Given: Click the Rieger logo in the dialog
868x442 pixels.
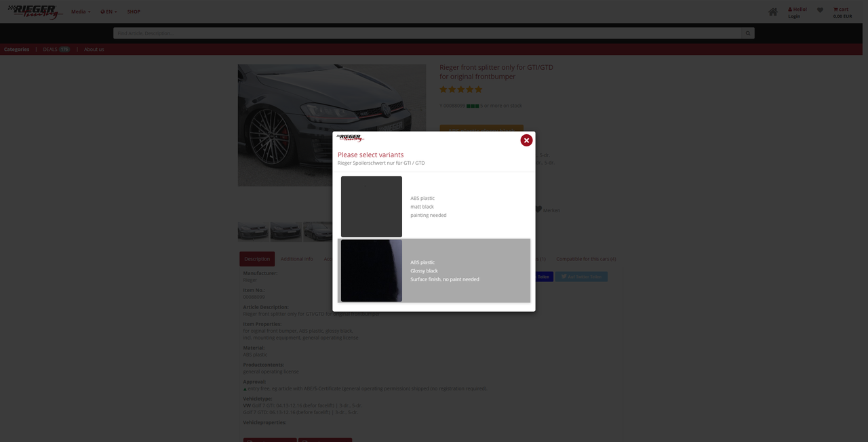Looking at the screenshot, I should coord(350,138).
